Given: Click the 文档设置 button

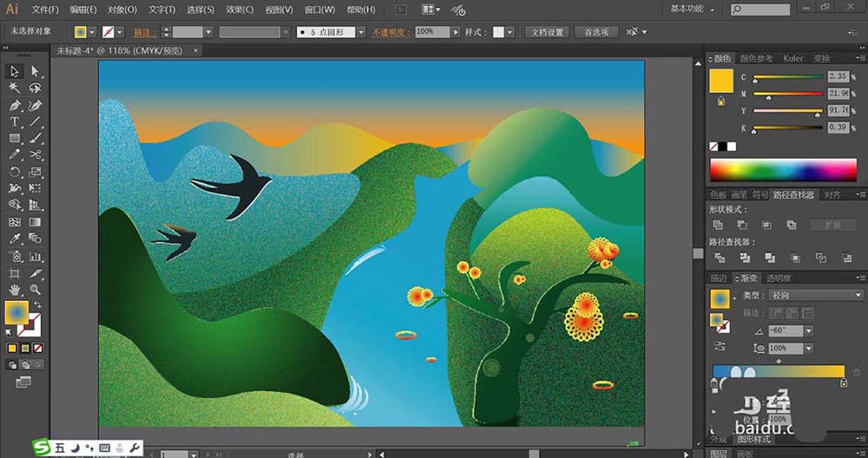Looking at the screenshot, I should pos(547,33).
